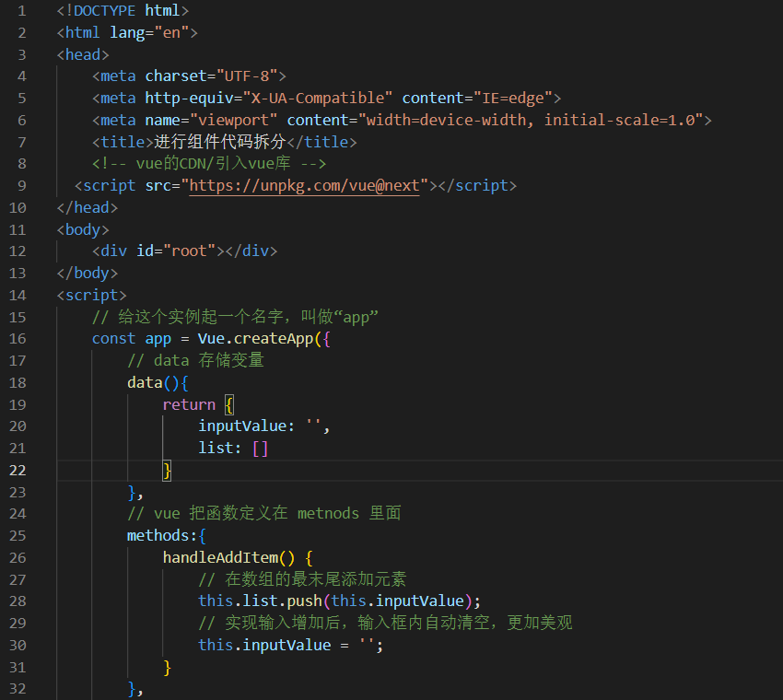Click this.inputValue = '' assignment
Image resolution: width=783 pixels, height=700 pixels.
point(290,645)
